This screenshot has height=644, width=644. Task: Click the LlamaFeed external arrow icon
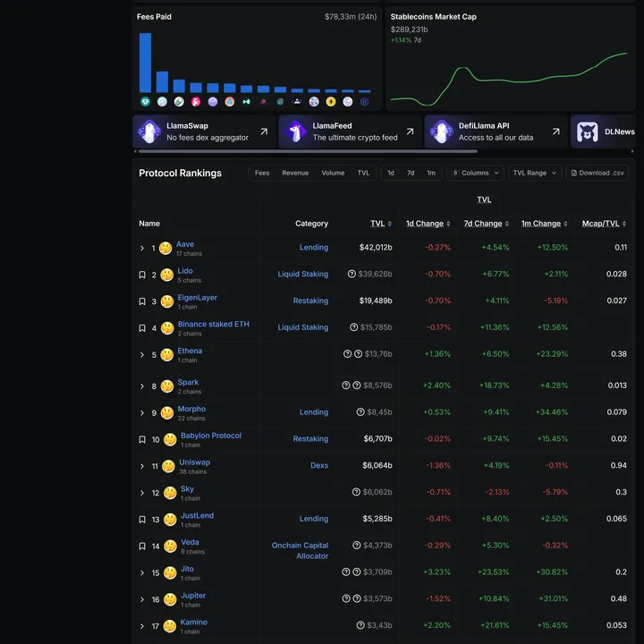(410, 131)
